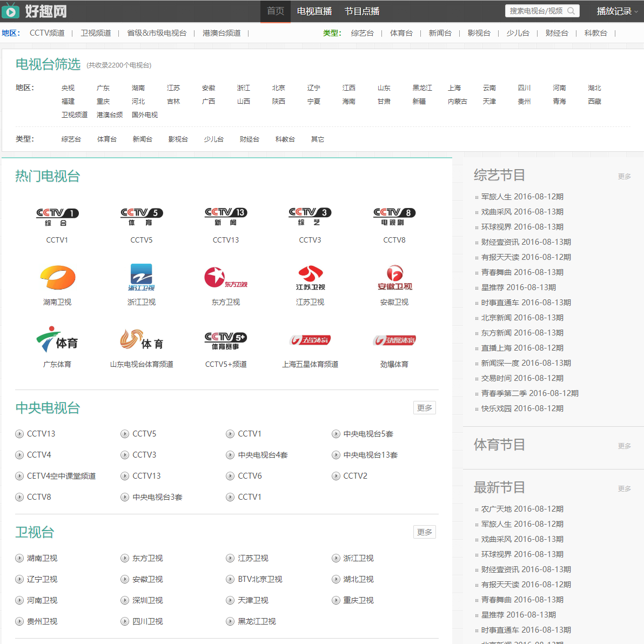Image resolution: width=644 pixels, height=644 pixels.
Task: Open the 安徽卫视 channel logo
Action: [x=395, y=278]
